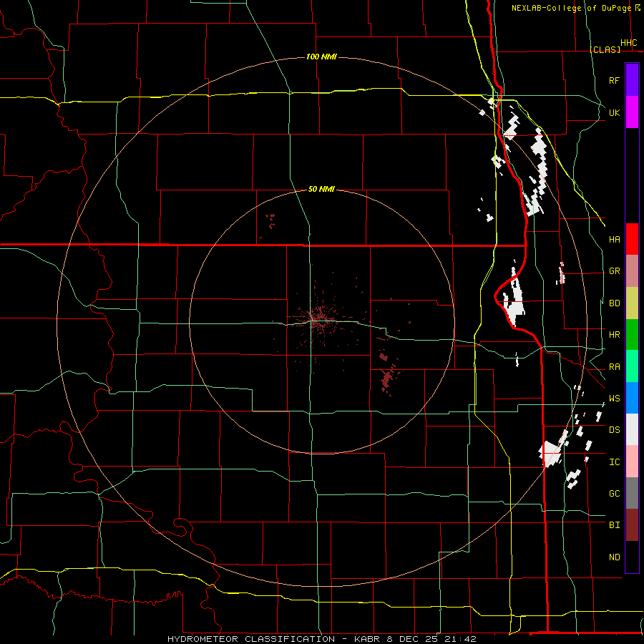Click the UK magenta legend color block

coord(632,112)
